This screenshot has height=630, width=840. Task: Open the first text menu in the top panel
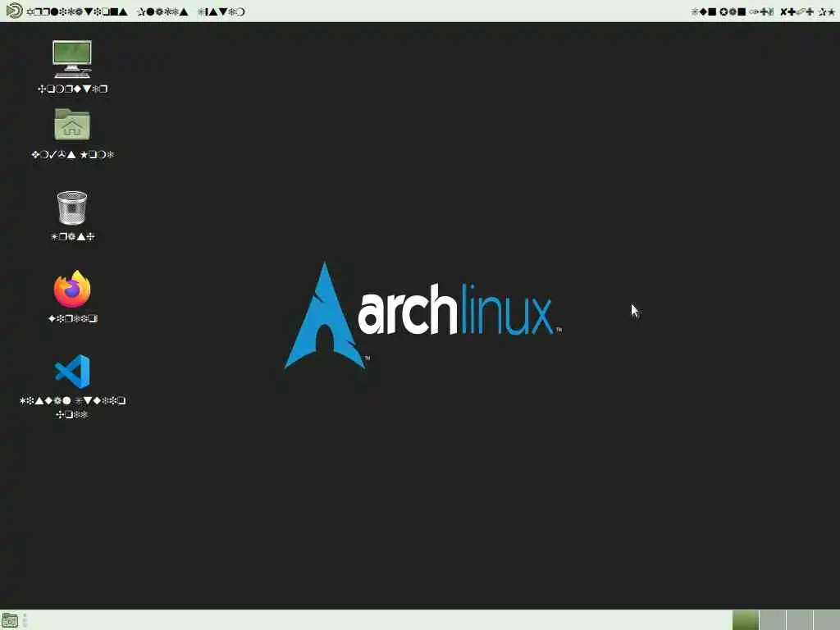pyautogui.click(x=76, y=11)
